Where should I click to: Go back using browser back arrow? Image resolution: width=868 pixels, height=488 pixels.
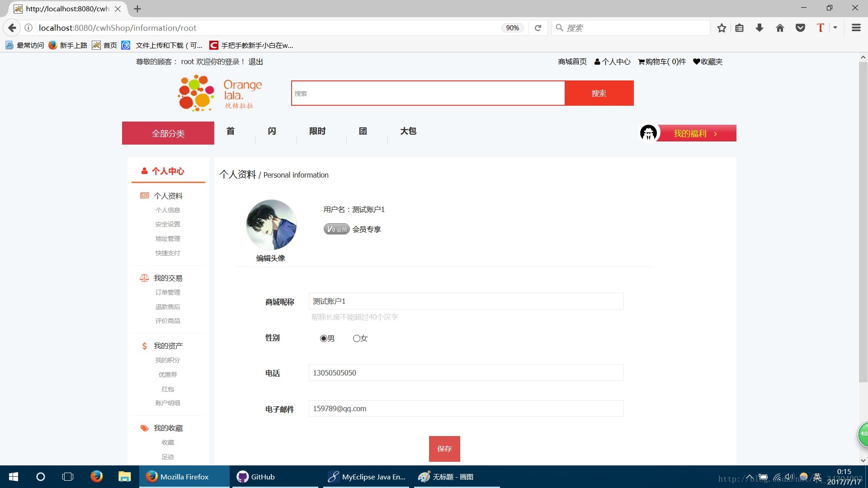click(12, 28)
